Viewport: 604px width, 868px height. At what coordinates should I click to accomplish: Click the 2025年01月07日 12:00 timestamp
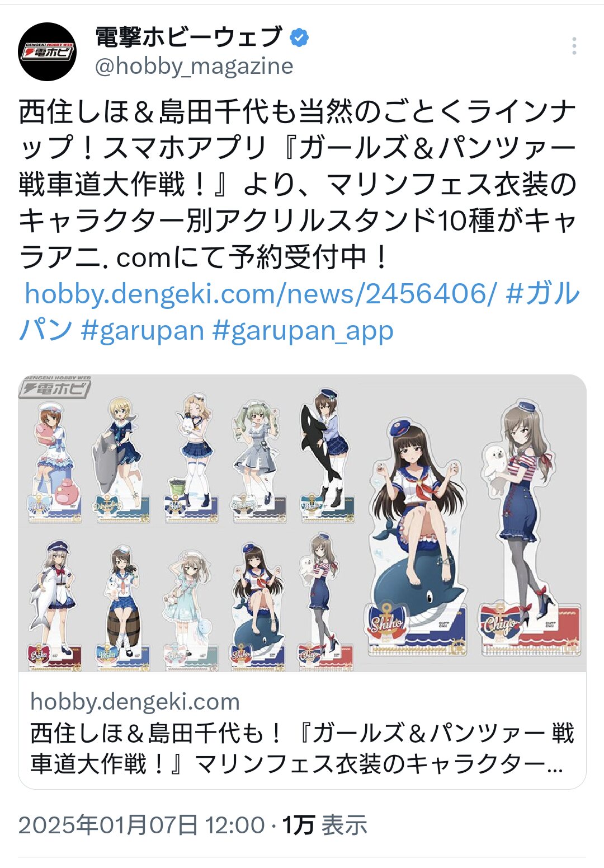141,825
